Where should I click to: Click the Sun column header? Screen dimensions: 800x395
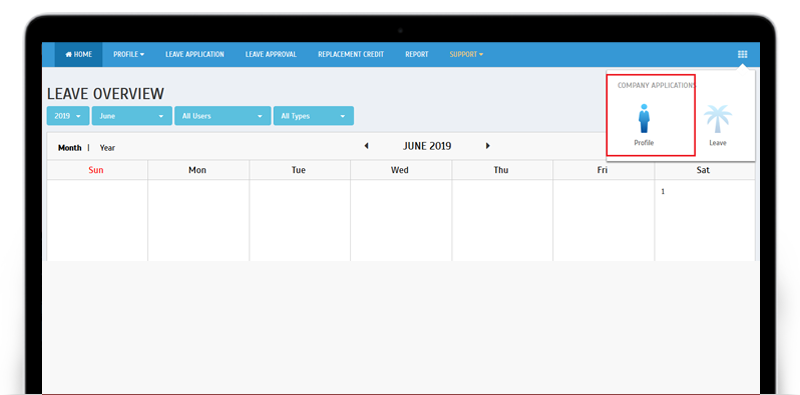pos(96,170)
